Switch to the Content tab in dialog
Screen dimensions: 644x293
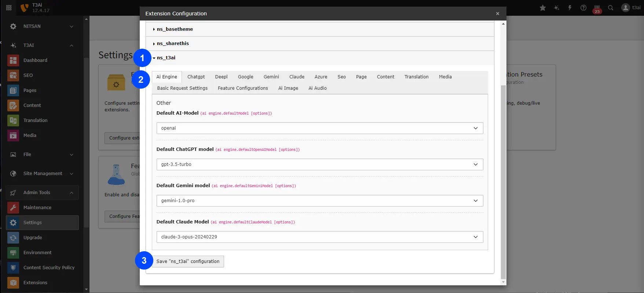pos(385,77)
